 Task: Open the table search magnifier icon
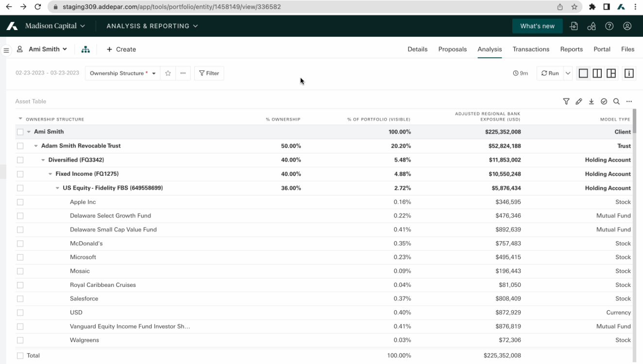[x=616, y=101]
